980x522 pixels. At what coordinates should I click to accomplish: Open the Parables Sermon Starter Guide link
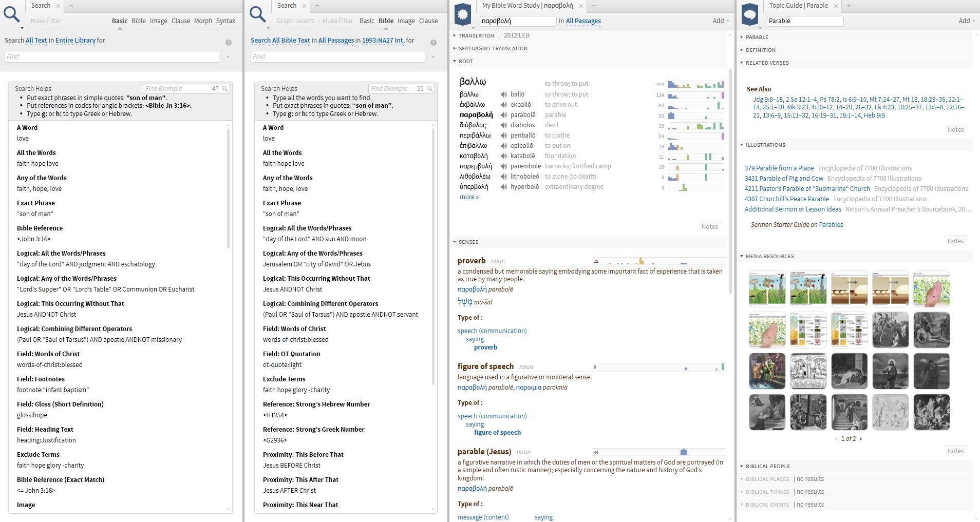[x=831, y=225]
